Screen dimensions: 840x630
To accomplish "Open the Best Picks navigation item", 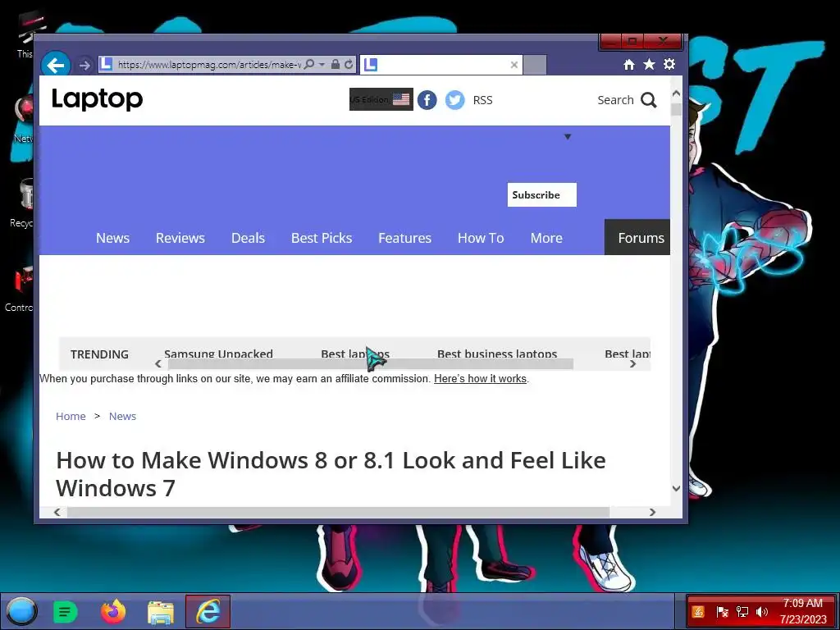I will 322,238.
